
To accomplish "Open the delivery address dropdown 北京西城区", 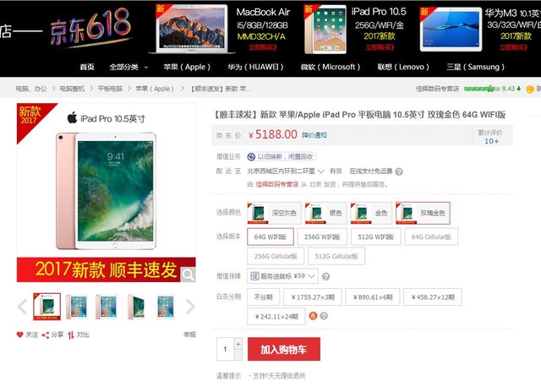I will pyautogui.click(x=286, y=171).
